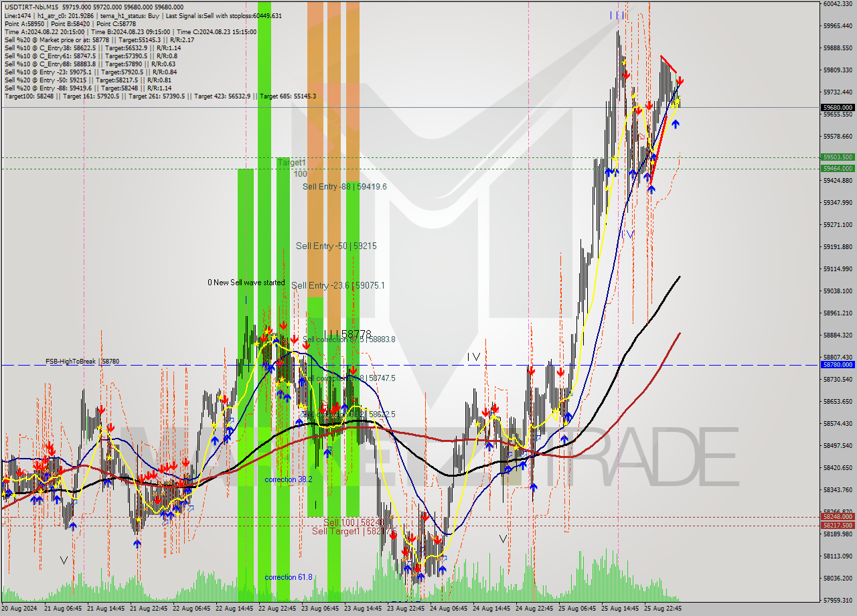
Task: Click 'Sell Entry -23.6 | 59075.1' chart label
Action: tap(338, 285)
